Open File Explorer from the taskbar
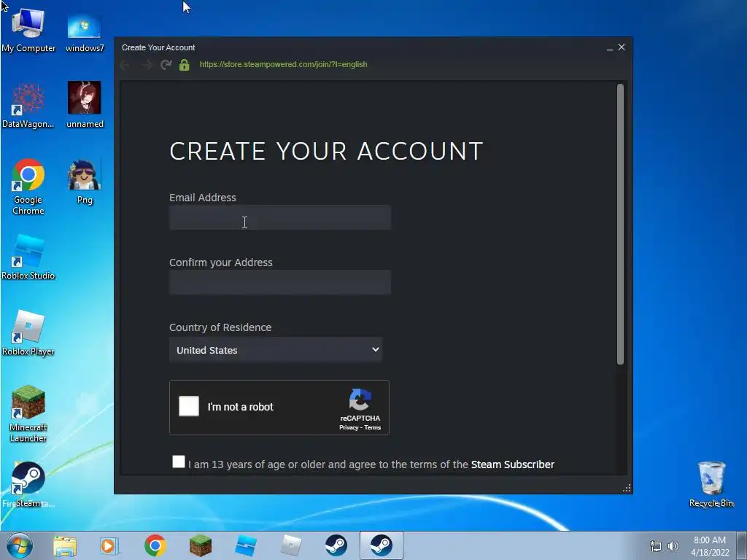This screenshot has width=747, height=560. click(65, 545)
